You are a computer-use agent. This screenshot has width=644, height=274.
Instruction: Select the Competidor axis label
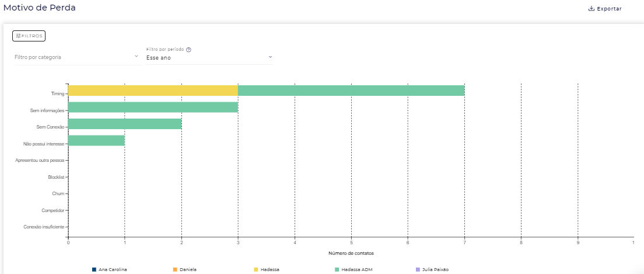pyautogui.click(x=53, y=210)
